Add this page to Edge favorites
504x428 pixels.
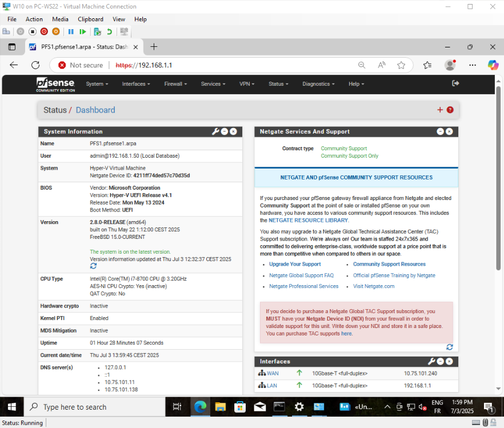tap(401, 65)
